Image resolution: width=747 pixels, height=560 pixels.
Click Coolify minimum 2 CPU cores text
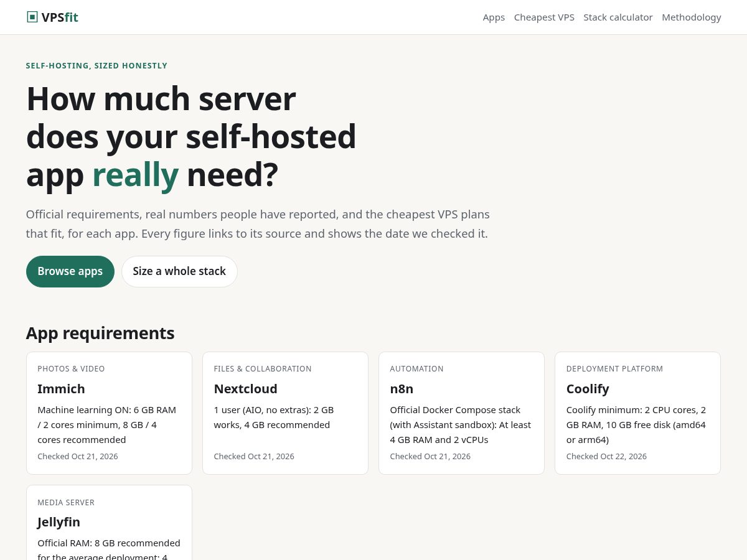click(636, 425)
